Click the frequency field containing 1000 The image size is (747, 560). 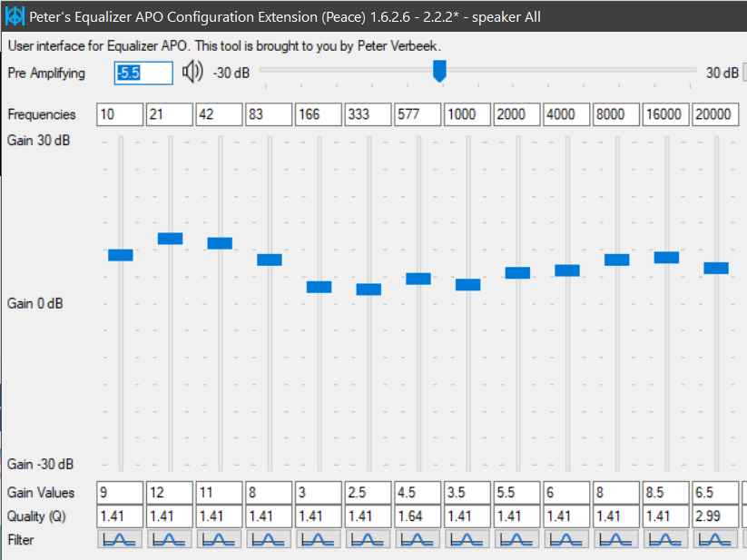click(x=467, y=114)
